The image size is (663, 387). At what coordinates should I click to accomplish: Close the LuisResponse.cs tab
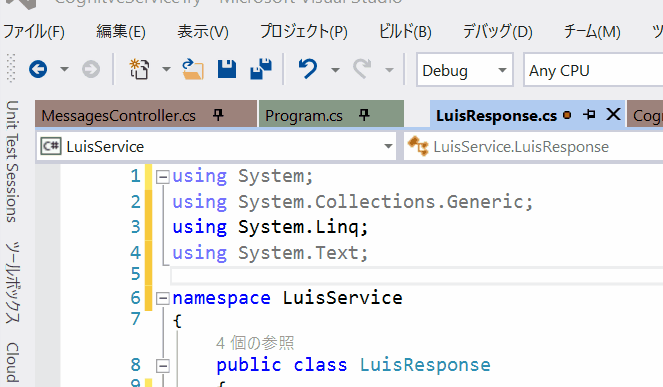(613, 114)
